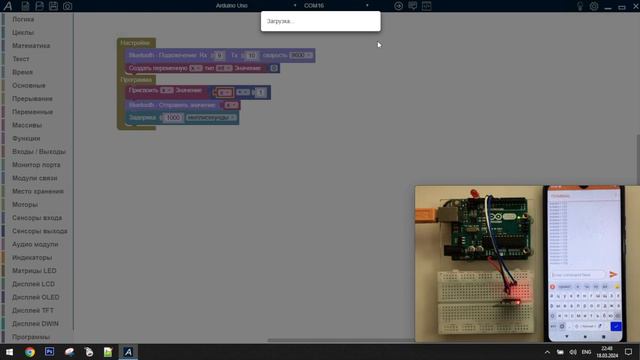Image resolution: width=640 pixels, height=360 pixels.
Task: Select Индикаторы category
Action: tap(32, 258)
